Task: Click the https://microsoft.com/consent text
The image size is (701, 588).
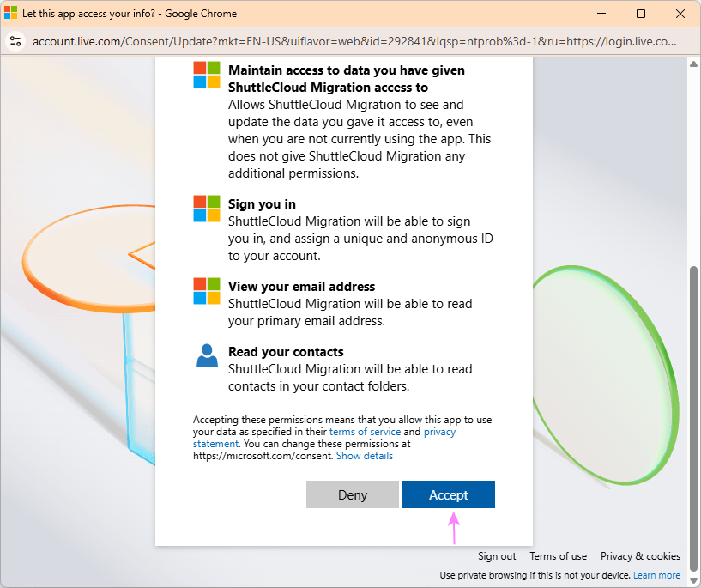Action: pos(263,456)
